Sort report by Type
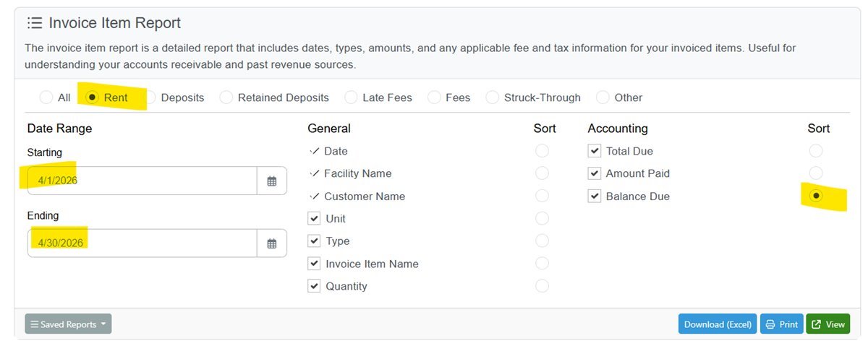 [x=542, y=241]
